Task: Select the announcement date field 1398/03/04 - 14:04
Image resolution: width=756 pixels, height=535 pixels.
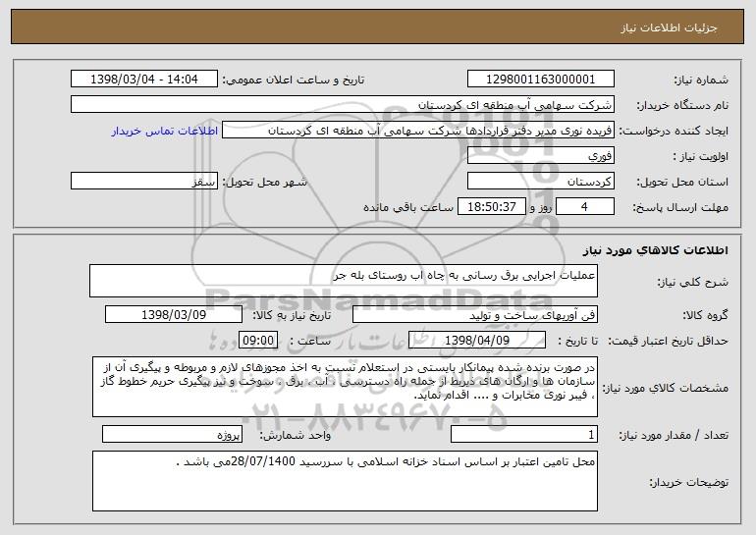Action: pyautogui.click(x=144, y=80)
